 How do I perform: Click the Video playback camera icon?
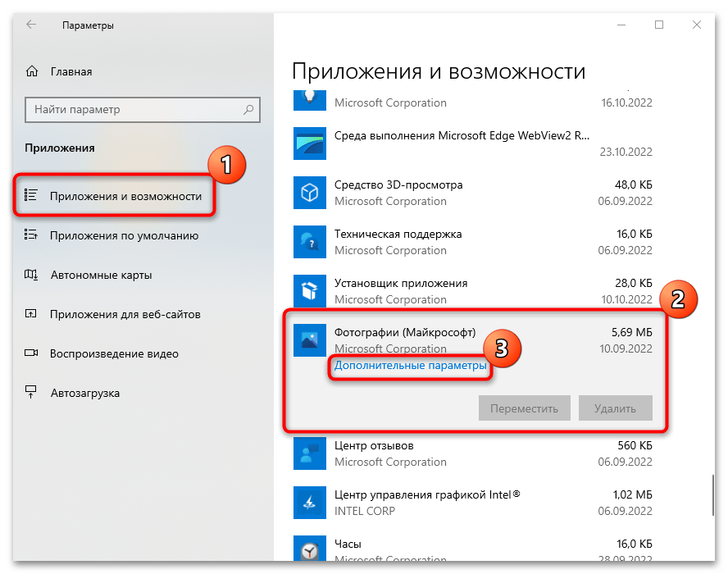[31, 353]
